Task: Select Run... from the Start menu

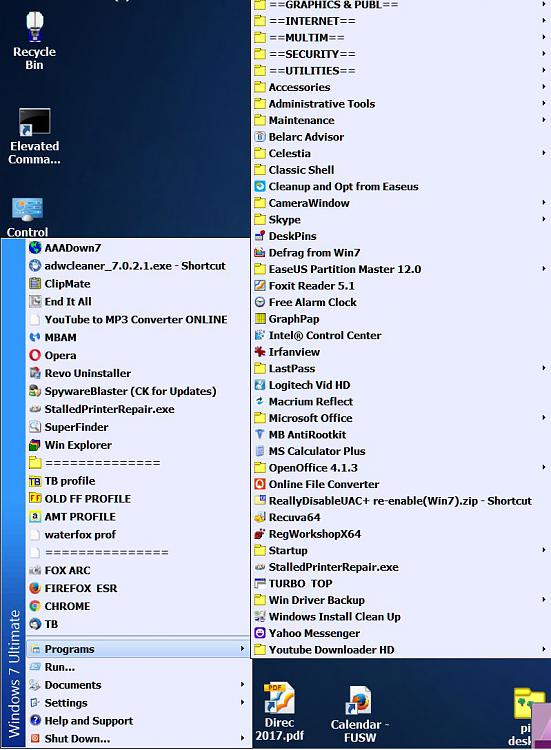Action: coord(138,667)
